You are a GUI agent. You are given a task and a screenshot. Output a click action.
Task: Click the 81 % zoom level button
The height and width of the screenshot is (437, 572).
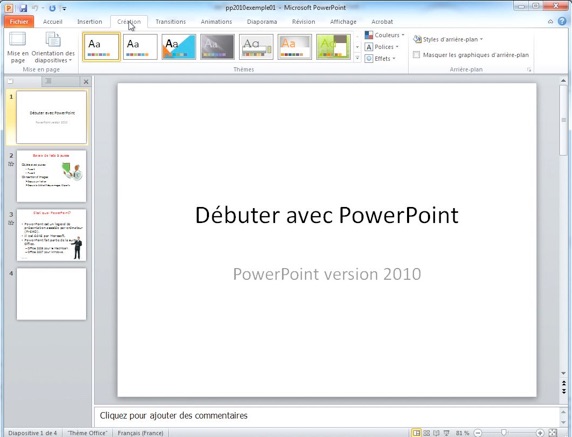pyautogui.click(x=462, y=433)
